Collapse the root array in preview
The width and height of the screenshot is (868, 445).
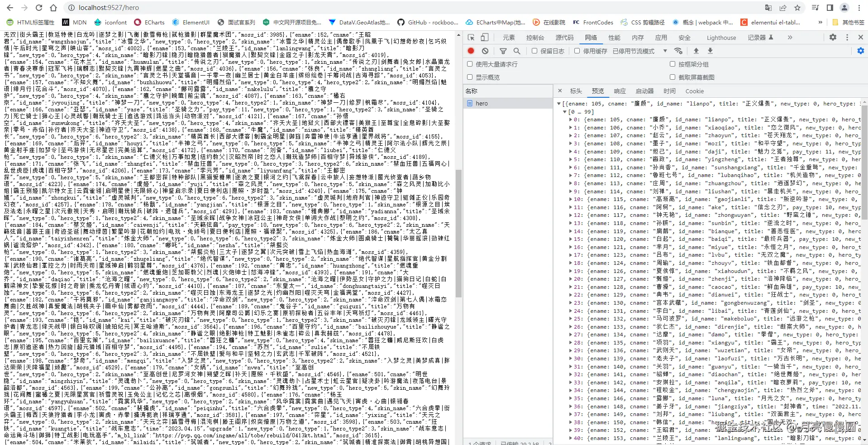[x=559, y=104]
